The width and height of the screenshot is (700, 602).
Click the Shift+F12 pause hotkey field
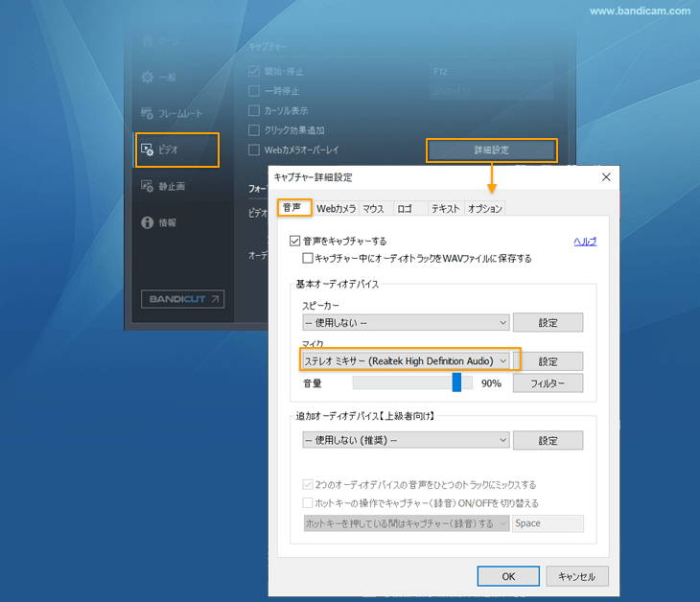492,91
